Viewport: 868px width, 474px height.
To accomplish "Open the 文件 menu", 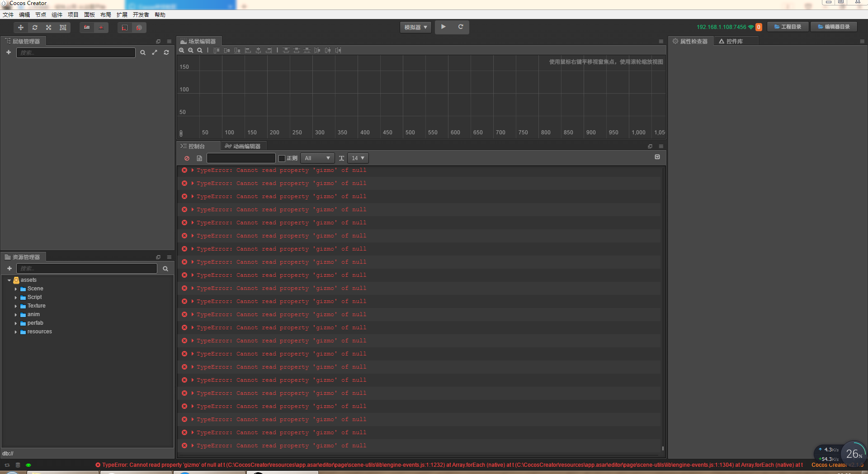I will tap(8, 15).
